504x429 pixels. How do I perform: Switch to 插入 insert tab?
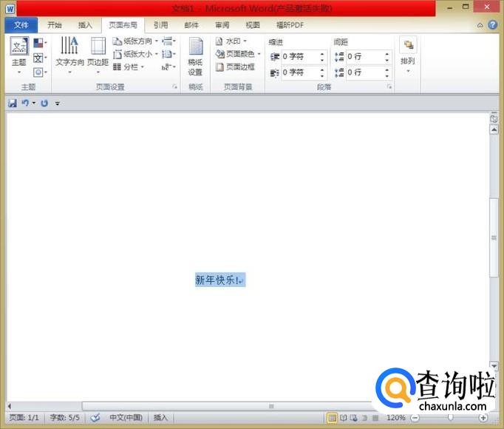85,25
